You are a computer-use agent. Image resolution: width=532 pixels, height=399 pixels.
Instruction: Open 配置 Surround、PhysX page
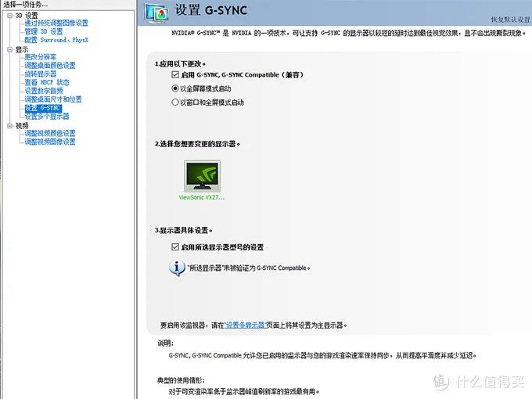tap(56, 40)
